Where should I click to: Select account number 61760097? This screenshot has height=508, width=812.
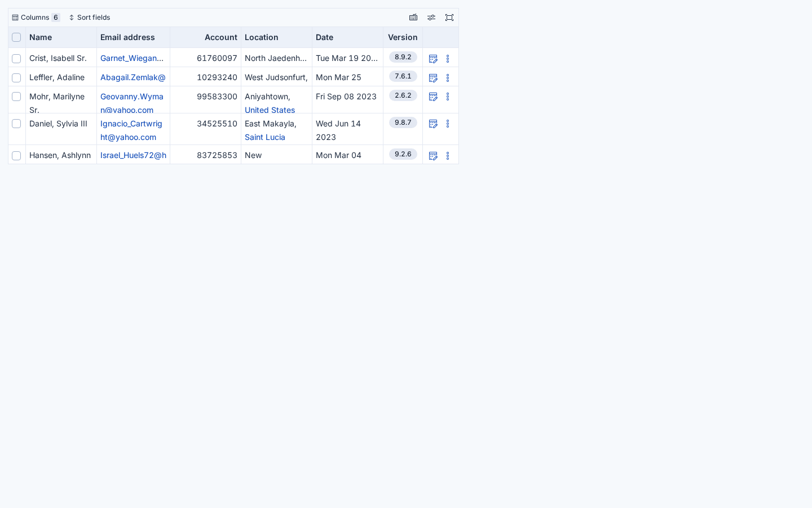[217, 58]
